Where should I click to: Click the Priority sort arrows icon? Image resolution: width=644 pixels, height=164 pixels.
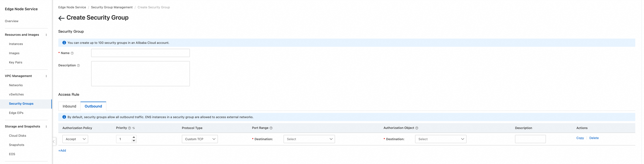tap(134, 128)
